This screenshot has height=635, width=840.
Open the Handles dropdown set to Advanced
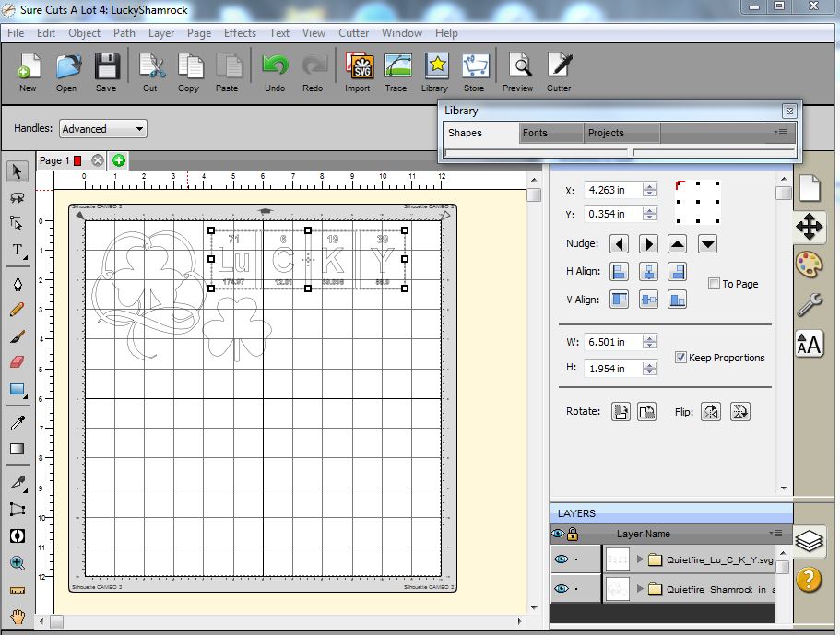102,129
